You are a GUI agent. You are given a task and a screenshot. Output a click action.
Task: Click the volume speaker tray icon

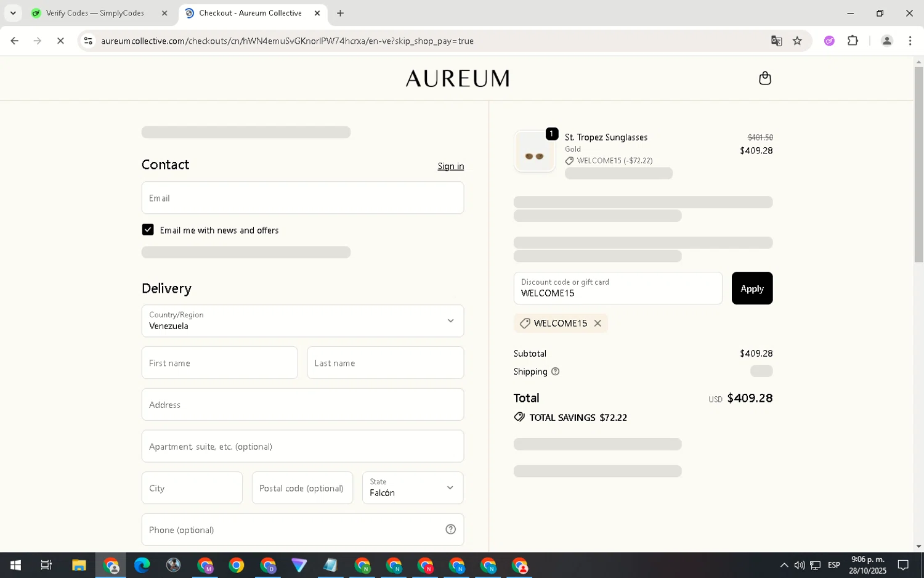(800, 565)
